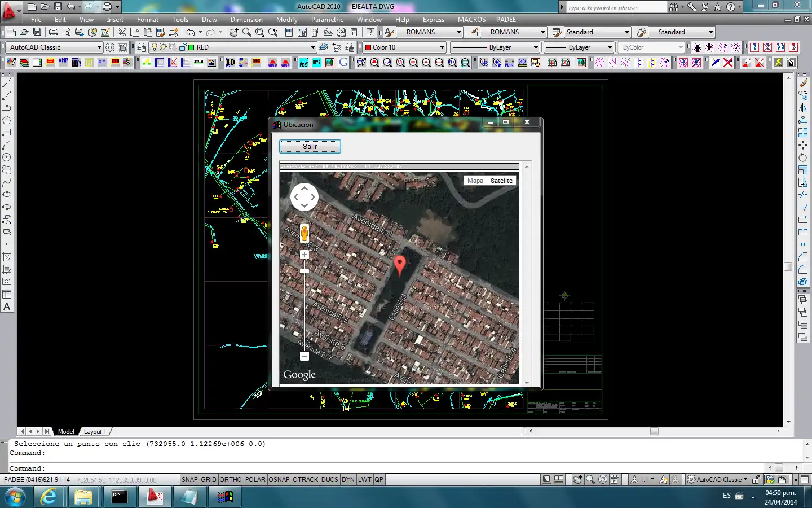The image size is (812, 508).
Task: Click the drawing horizontal scrollbar thumb
Action: click(654, 431)
